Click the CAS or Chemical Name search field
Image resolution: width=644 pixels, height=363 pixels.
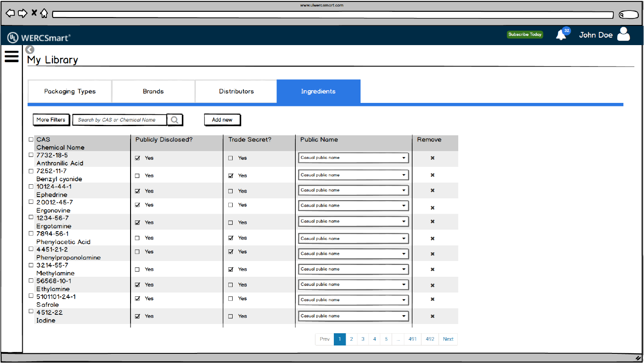coord(119,120)
